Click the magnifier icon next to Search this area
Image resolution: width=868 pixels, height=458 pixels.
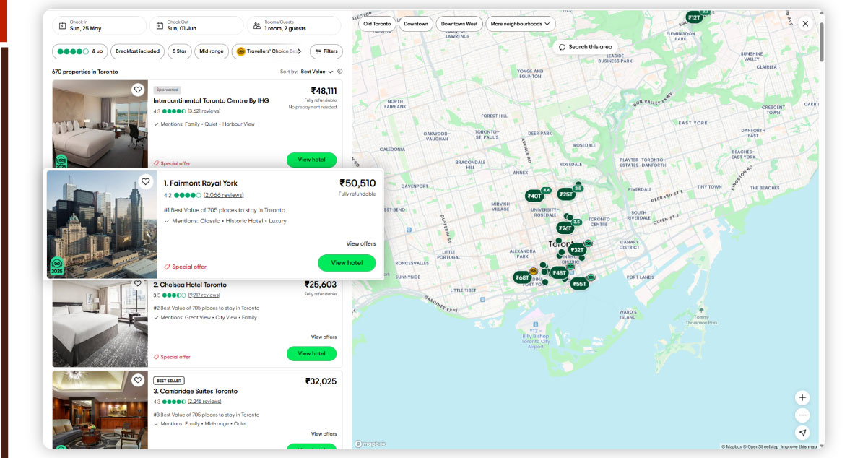pos(561,46)
